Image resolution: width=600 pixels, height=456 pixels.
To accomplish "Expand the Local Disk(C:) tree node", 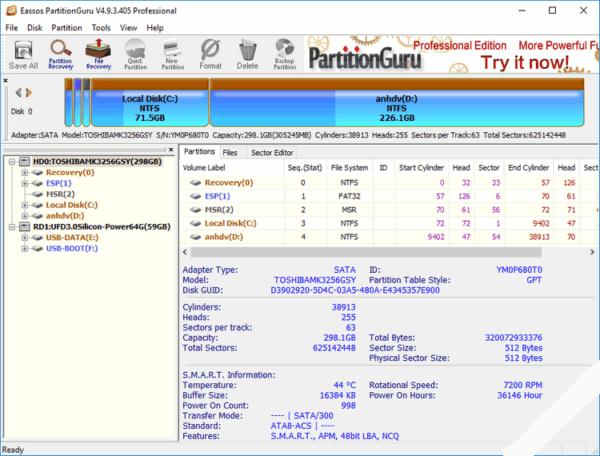I will [25, 205].
